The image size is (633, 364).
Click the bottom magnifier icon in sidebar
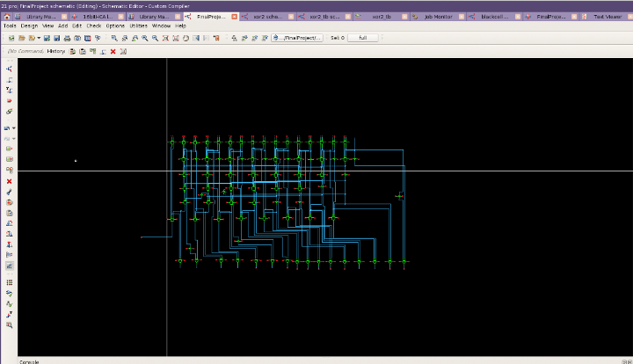[x=10, y=325]
